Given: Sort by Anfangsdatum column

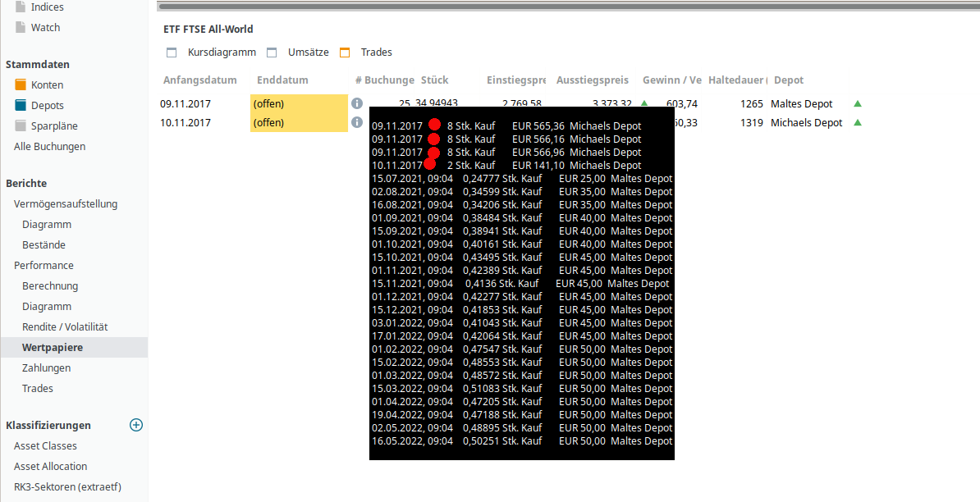Looking at the screenshot, I should [x=200, y=80].
